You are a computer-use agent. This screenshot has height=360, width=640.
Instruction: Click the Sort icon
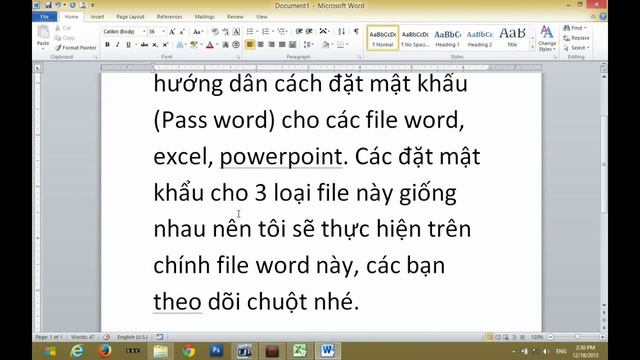(342, 31)
